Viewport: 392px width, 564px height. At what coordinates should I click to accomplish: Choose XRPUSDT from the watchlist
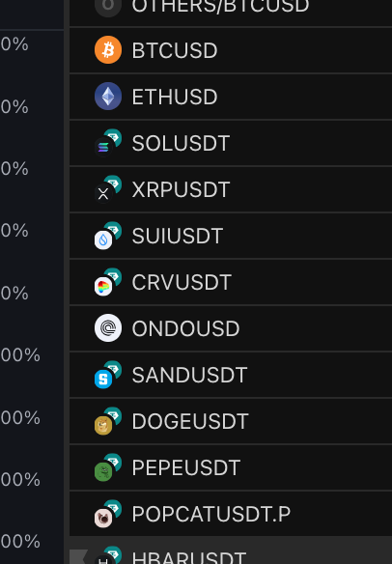pyautogui.click(x=231, y=189)
